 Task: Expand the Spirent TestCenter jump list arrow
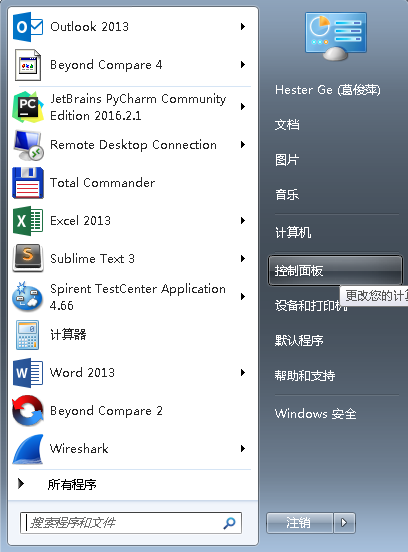[243, 297]
